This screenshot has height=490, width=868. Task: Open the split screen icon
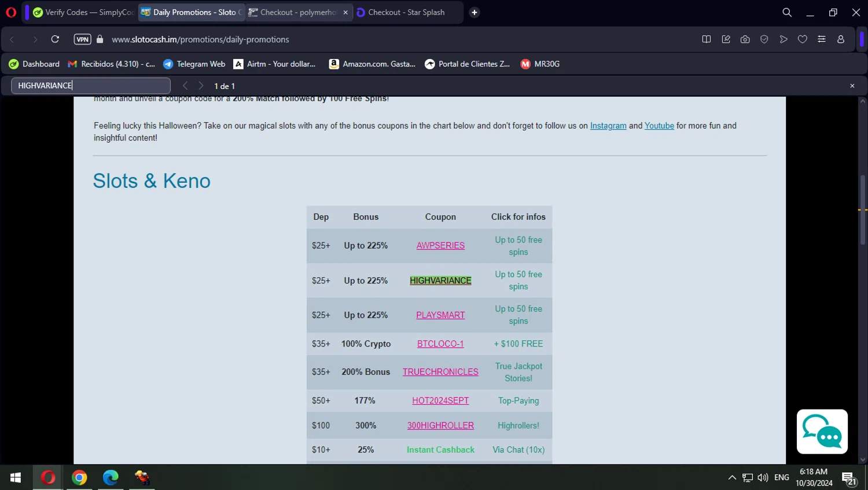point(707,39)
